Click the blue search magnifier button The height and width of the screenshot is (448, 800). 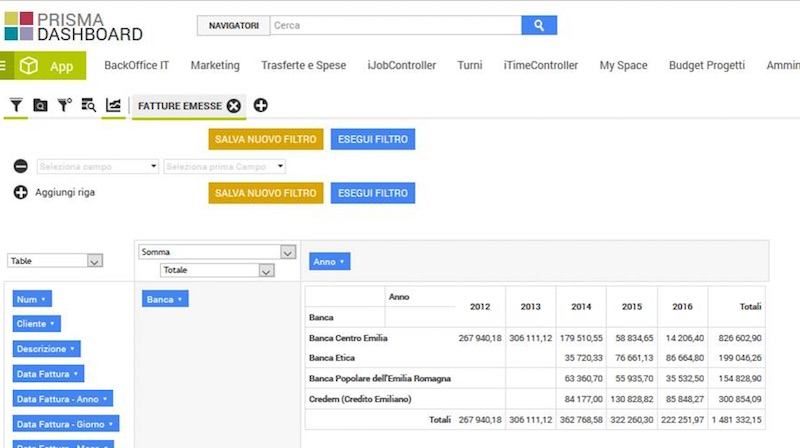tap(539, 25)
